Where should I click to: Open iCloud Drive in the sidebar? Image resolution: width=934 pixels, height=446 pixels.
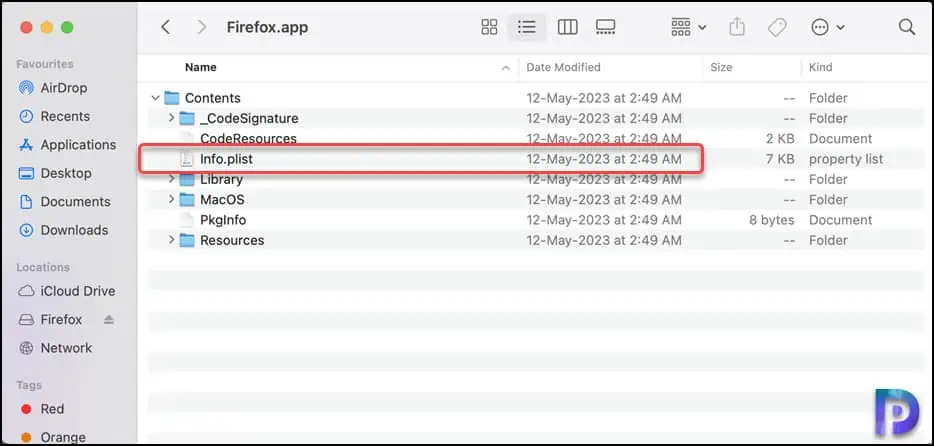point(66,291)
